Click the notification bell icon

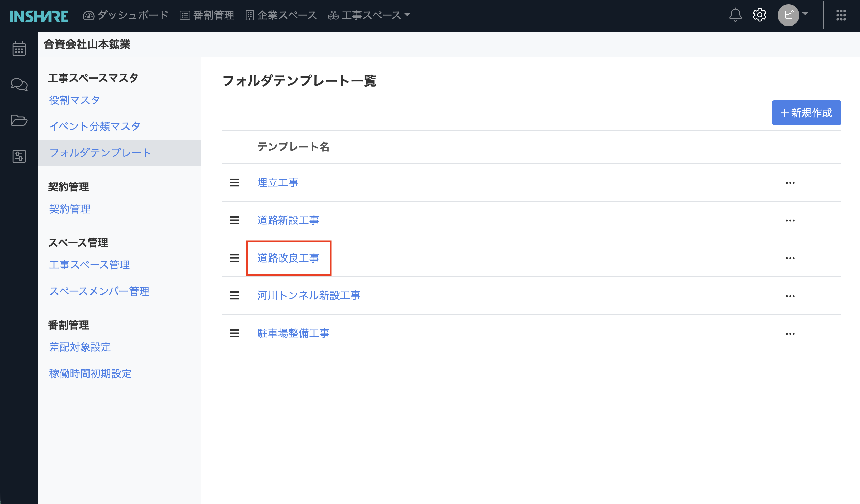click(735, 15)
